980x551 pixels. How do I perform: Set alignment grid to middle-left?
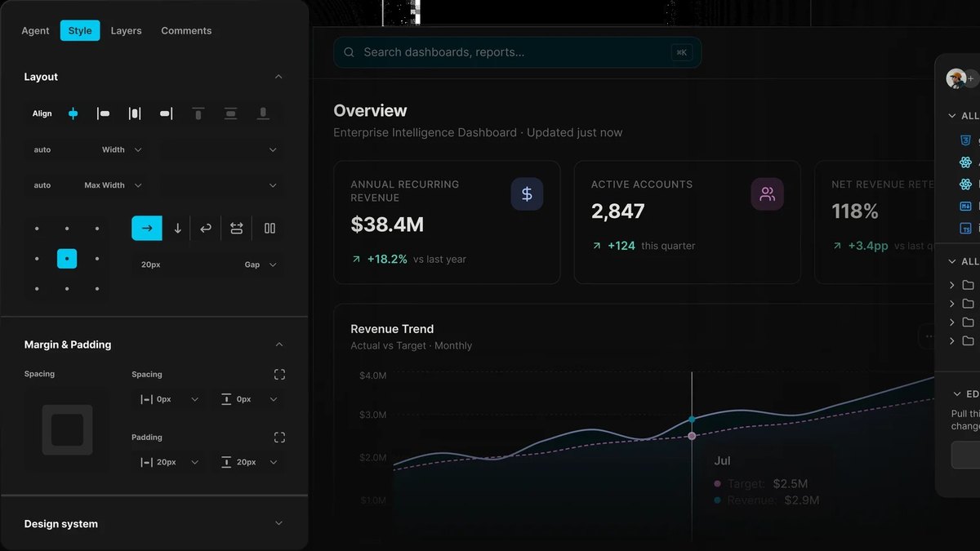point(37,259)
